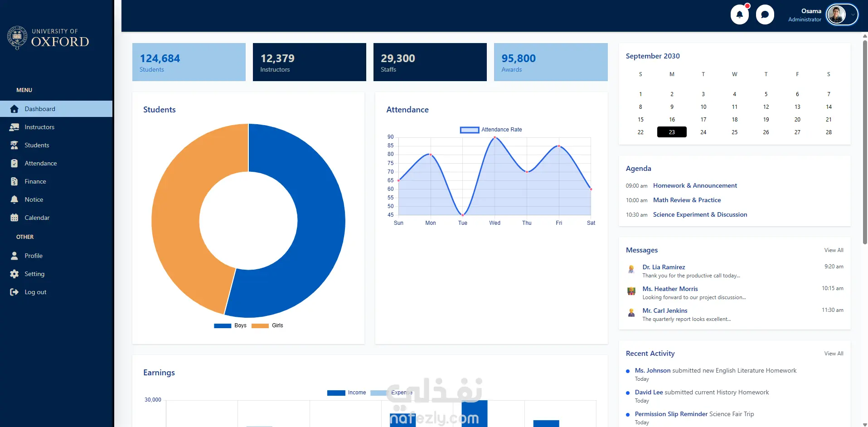Expand the Osama profile dropdown chevron

[x=853, y=15]
